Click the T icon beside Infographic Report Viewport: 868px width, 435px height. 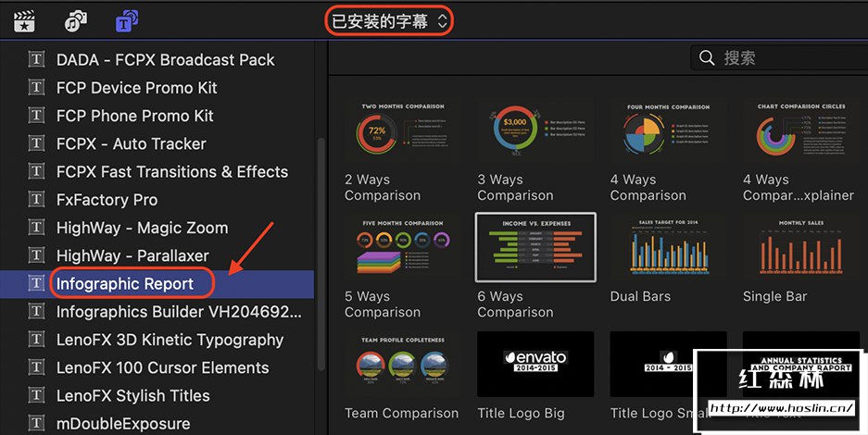(36, 283)
